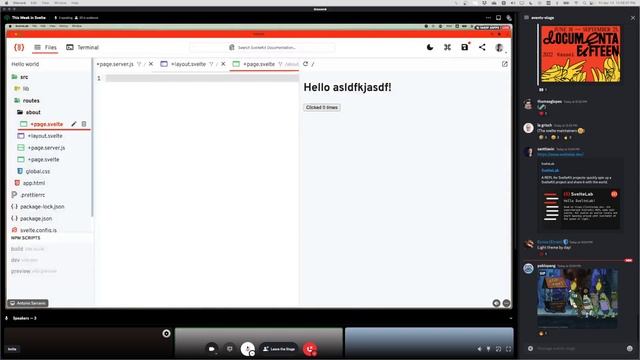Viewport: 640px width, 360px height.
Task: Click the Discord stage pop-out window icon
Action: pos(498,18)
